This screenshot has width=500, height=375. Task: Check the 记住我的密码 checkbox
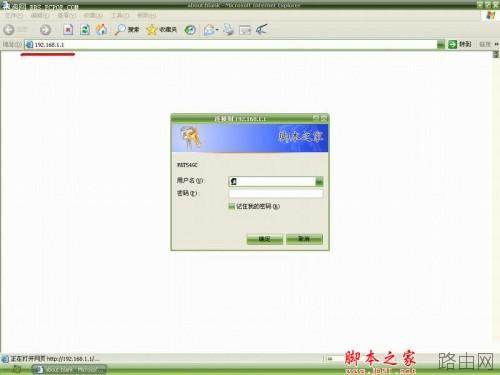point(232,207)
